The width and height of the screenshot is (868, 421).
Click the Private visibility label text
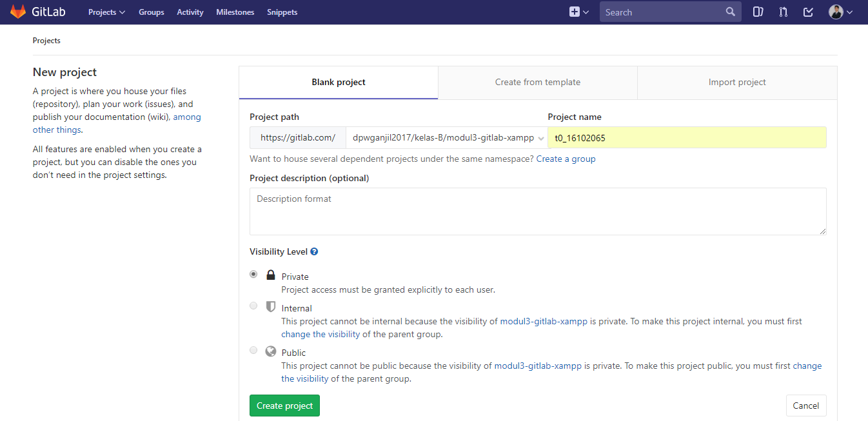(x=295, y=277)
